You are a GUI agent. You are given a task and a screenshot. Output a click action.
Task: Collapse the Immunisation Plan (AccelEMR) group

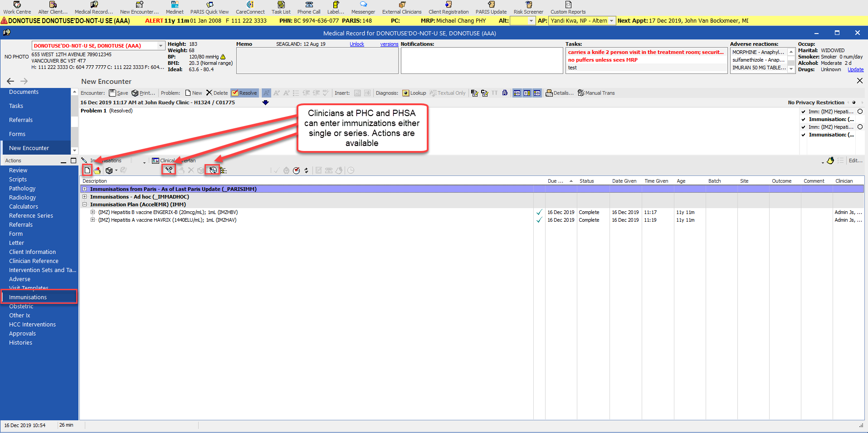pyautogui.click(x=84, y=204)
